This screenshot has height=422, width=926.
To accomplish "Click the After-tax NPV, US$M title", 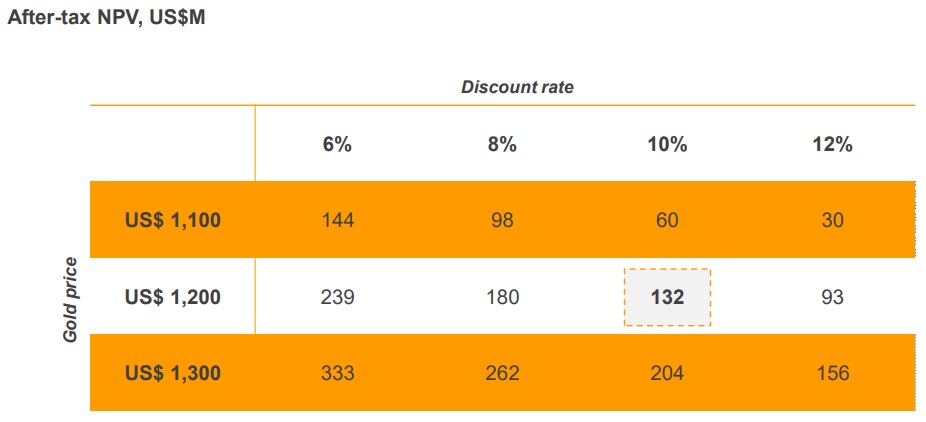I will [x=106, y=18].
